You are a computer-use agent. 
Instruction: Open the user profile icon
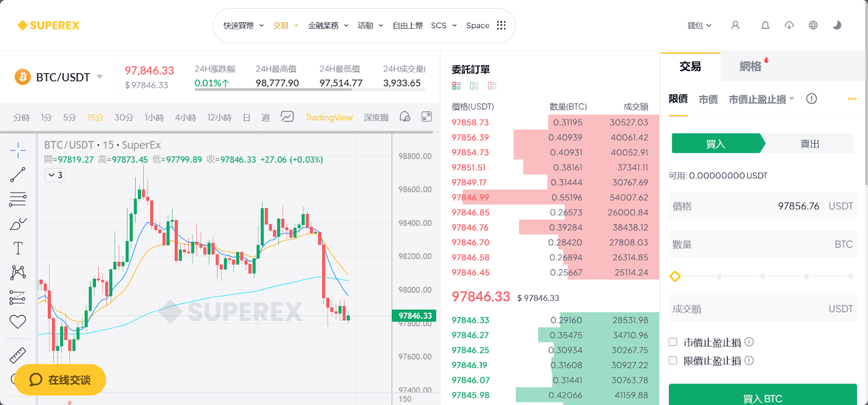735,25
